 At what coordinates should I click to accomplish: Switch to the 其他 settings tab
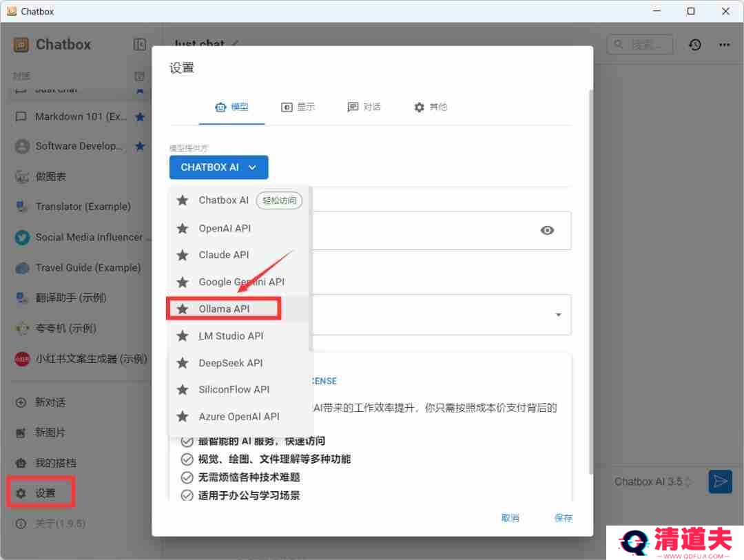click(x=430, y=107)
